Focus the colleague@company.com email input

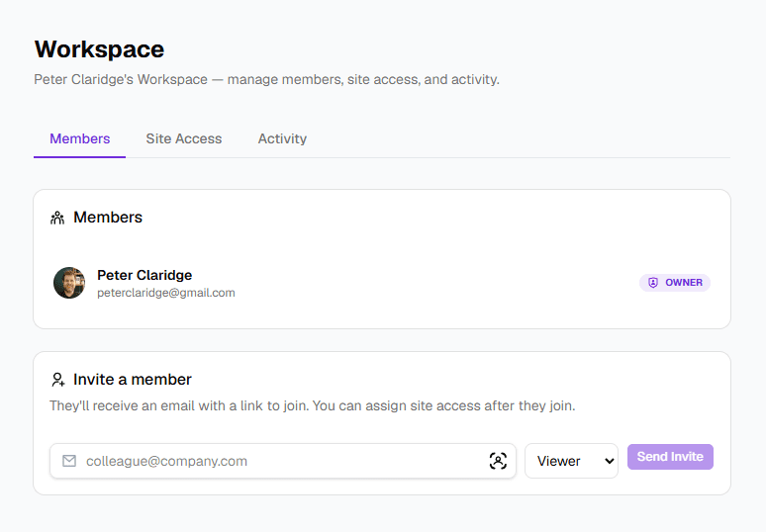point(283,461)
